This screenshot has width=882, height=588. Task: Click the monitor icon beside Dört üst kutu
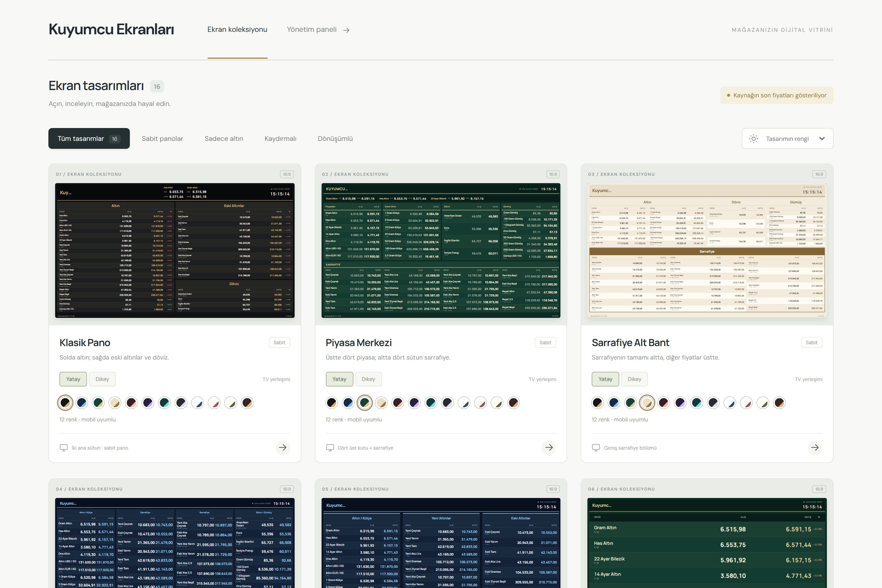330,448
